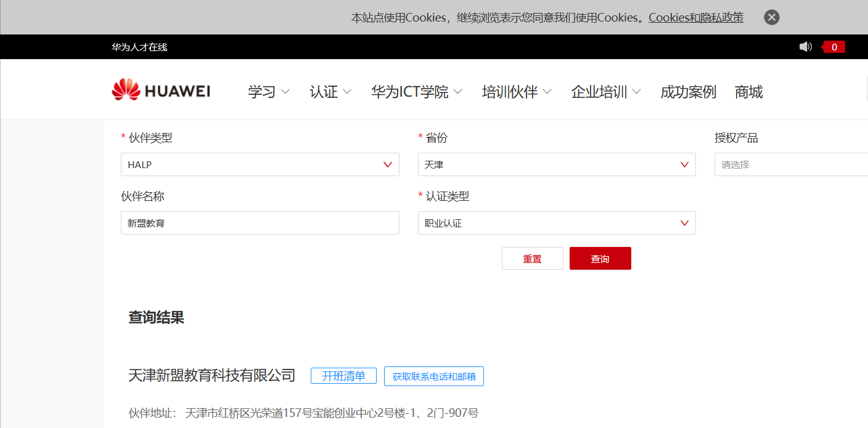Open the Cookies和隐私政策 link

tap(695, 17)
